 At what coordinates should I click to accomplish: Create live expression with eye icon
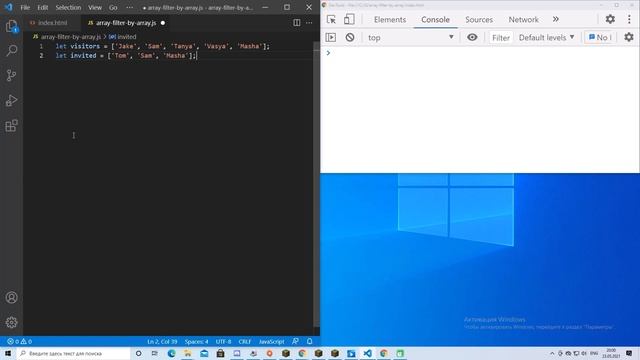tap(472, 38)
